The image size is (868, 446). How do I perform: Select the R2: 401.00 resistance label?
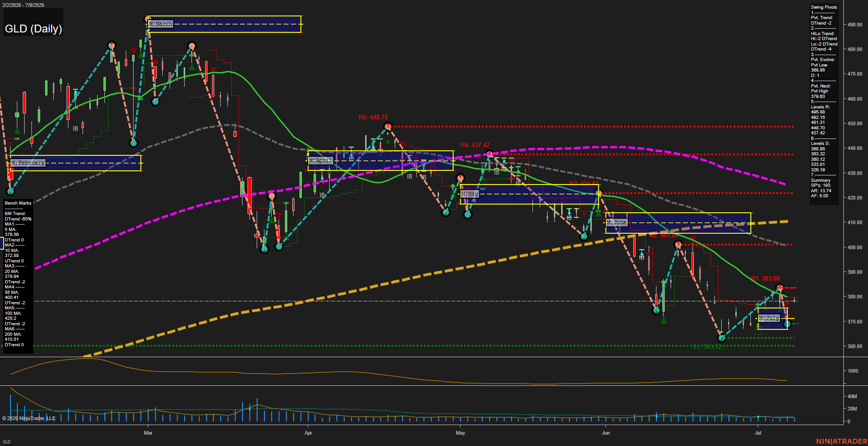[x=663, y=236]
